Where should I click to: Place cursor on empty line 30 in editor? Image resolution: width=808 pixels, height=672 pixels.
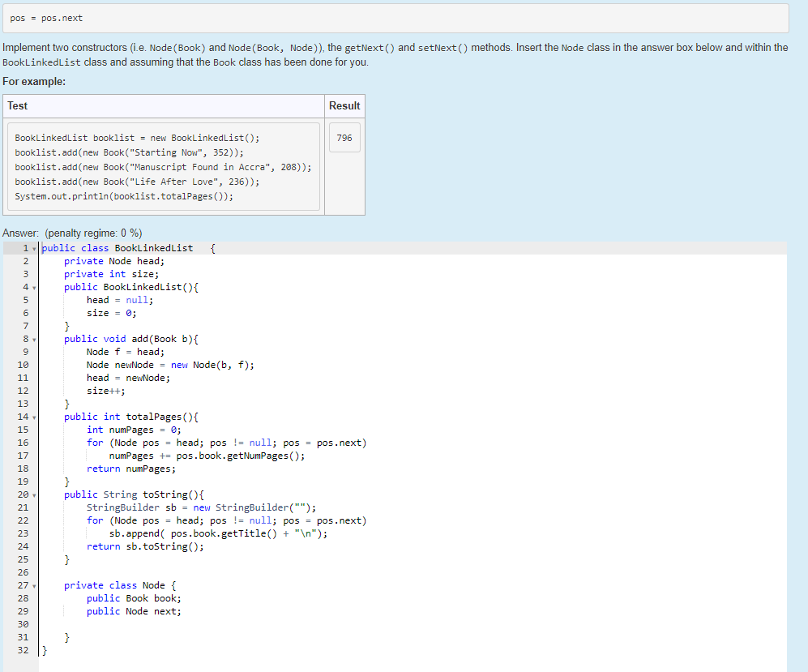tap(413, 624)
